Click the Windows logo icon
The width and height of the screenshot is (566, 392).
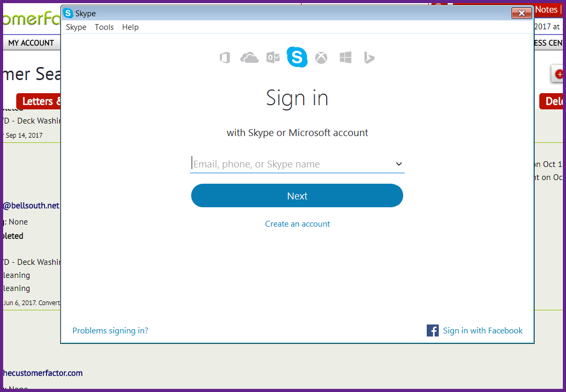pyautogui.click(x=346, y=58)
